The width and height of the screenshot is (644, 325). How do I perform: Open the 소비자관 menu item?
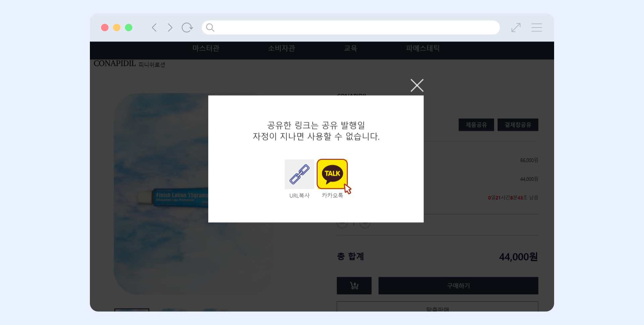pos(281,48)
